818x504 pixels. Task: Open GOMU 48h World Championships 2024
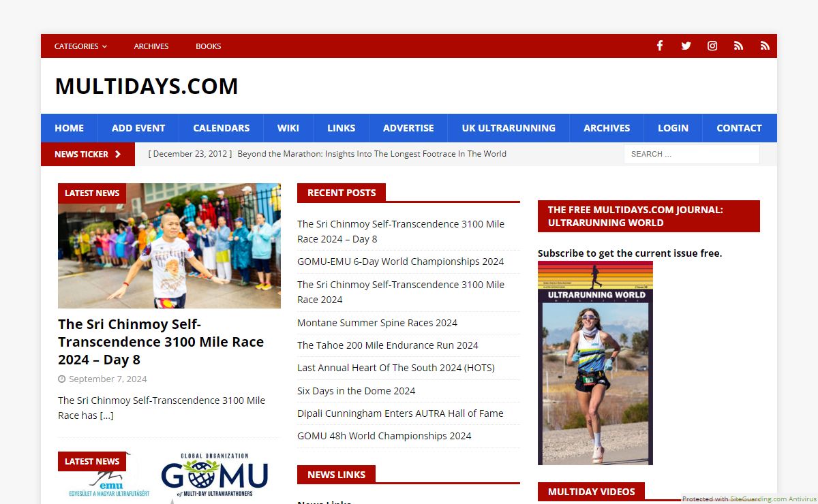(x=384, y=436)
